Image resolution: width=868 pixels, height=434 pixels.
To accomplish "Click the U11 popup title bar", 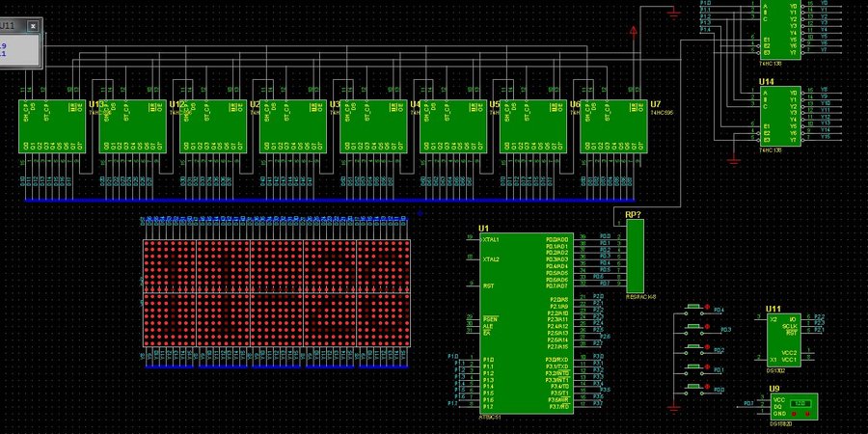I will point(12,26).
